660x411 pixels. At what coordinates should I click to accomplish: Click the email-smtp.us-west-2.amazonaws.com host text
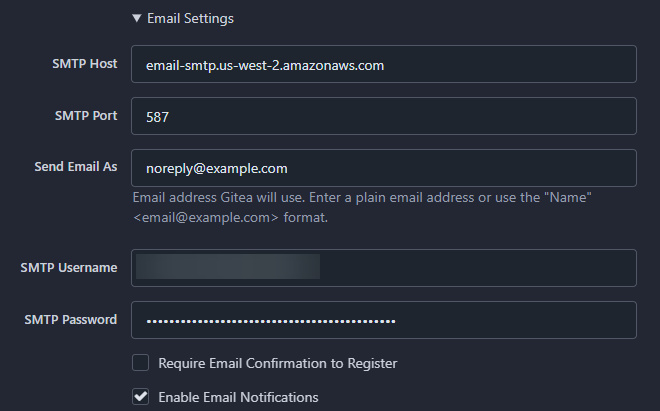(265, 65)
